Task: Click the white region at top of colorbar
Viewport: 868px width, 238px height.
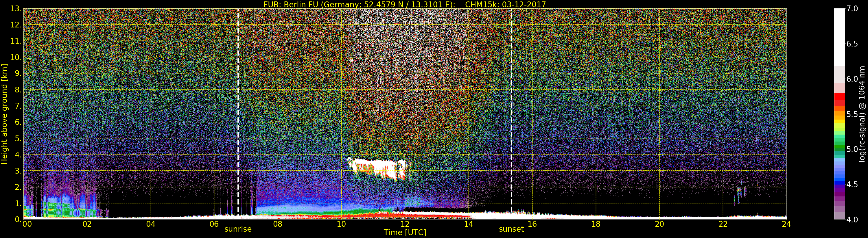Action: click(x=839, y=34)
